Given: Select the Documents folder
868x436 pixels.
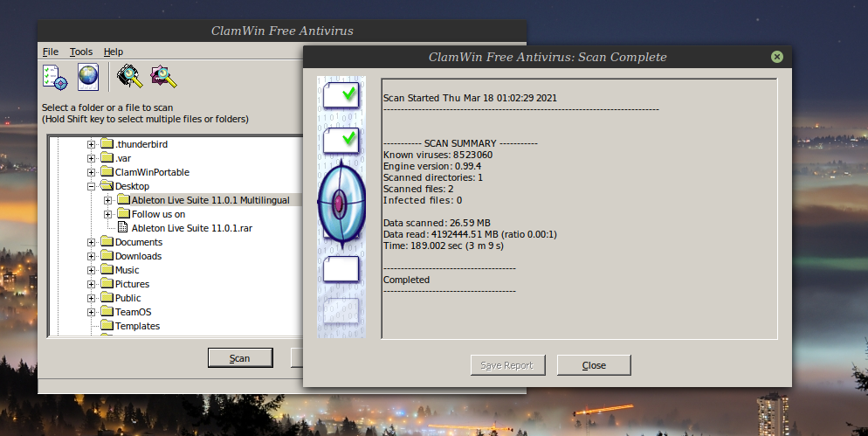Looking at the screenshot, I should [138, 242].
